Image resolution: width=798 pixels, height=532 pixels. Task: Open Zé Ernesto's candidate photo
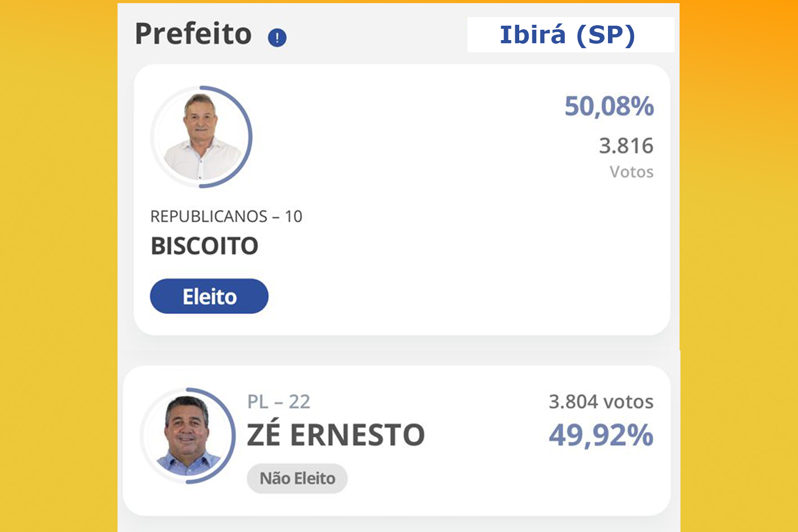[x=187, y=436]
